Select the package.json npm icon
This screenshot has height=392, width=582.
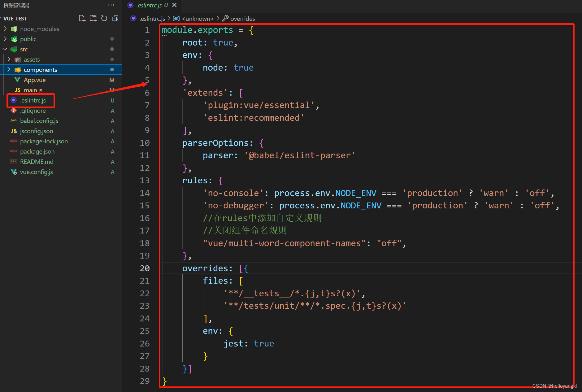(x=13, y=151)
